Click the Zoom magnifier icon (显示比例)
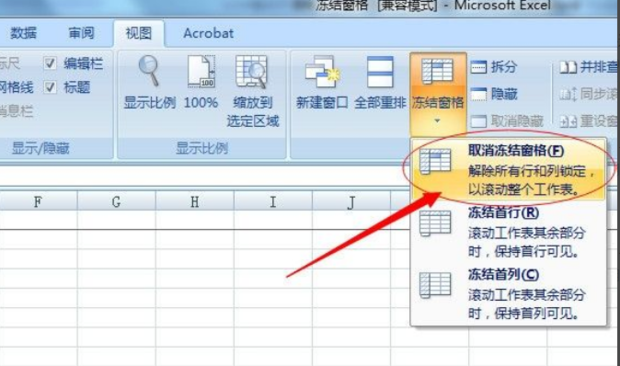Viewport: 620px width, 366px height. [149, 71]
